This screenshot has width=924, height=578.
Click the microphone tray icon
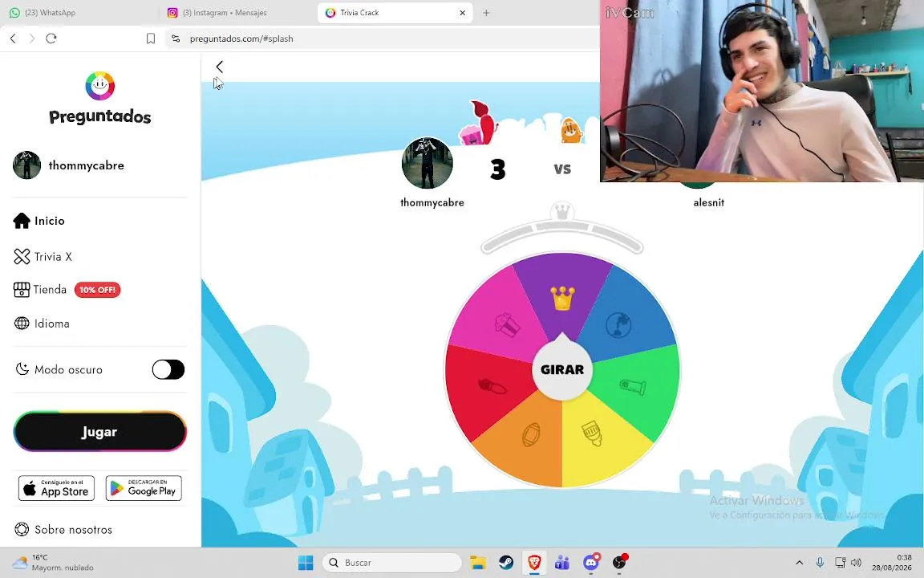(x=820, y=563)
